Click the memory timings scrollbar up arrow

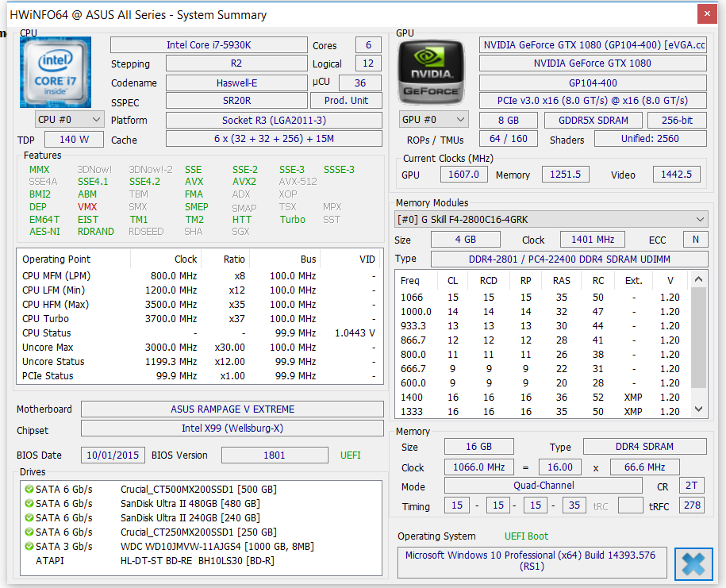[x=699, y=279]
